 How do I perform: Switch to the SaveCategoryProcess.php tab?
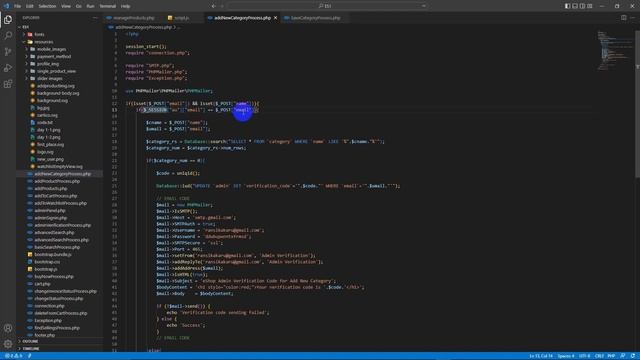point(315,18)
